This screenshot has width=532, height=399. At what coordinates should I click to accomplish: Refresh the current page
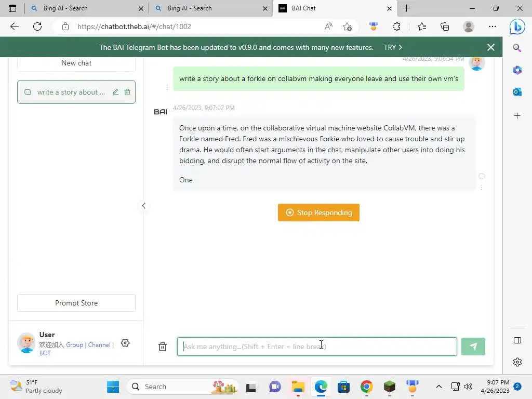(x=37, y=26)
